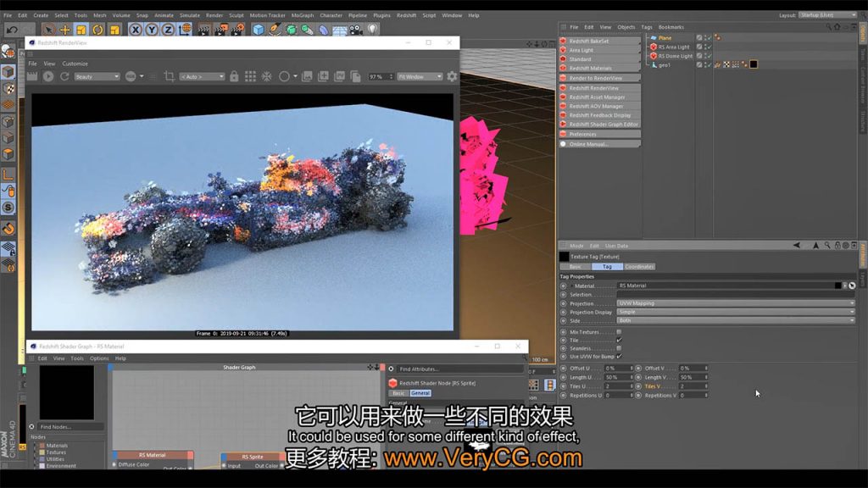This screenshot has height=488, width=868.
Task: Toggle the X axis lock
Action: pyautogui.click(x=135, y=30)
